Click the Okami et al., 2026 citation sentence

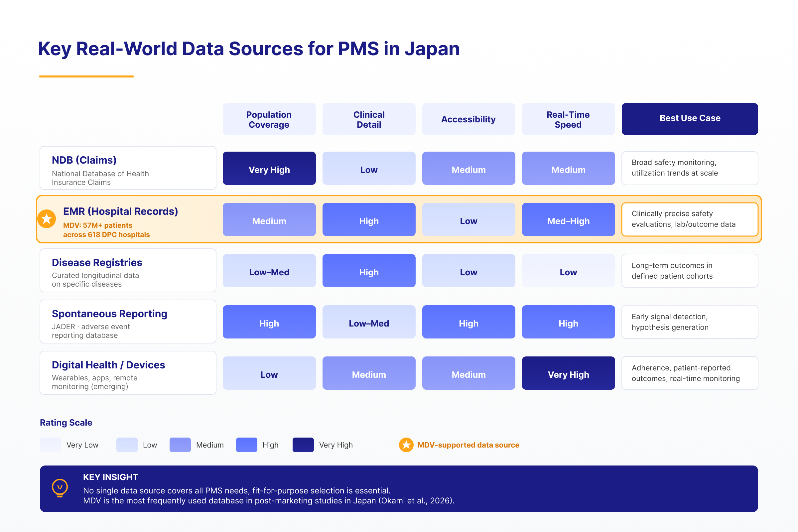pyautogui.click(x=269, y=501)
